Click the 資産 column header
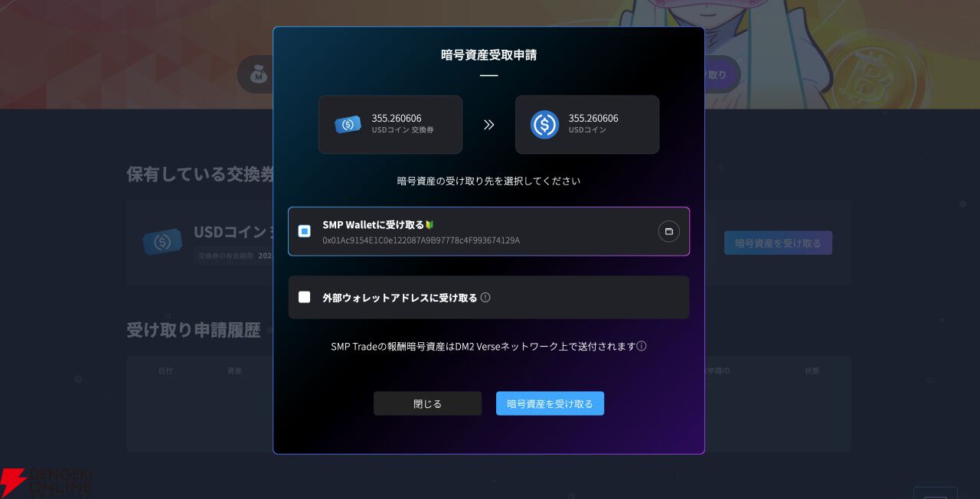 pos(234,370)
